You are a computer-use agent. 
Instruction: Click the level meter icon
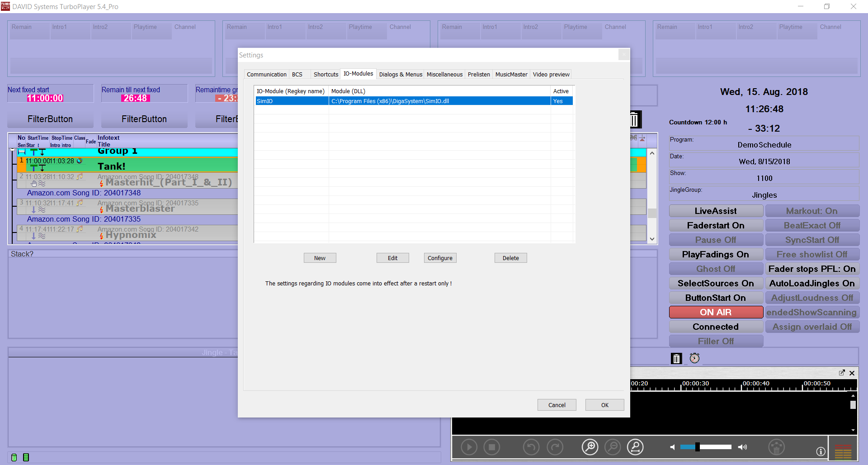843,451
